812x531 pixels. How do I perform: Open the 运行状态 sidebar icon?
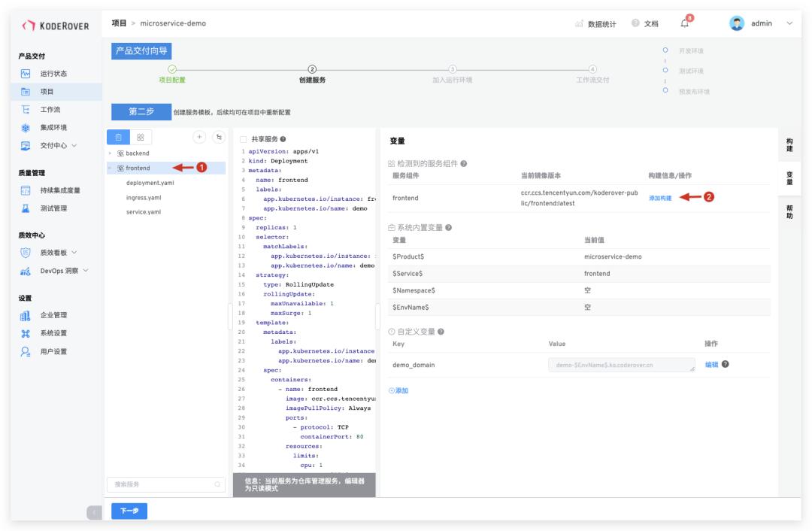coord(26,74)
